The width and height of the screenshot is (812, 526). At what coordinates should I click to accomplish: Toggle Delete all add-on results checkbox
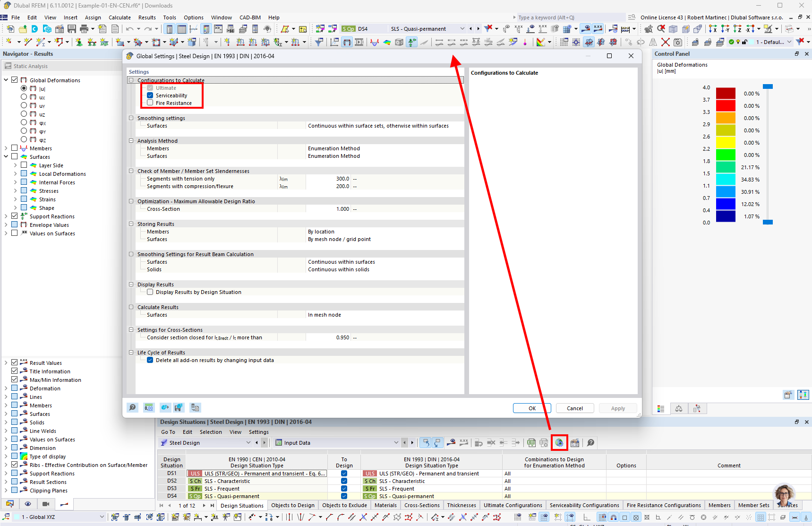coord(150,360)
